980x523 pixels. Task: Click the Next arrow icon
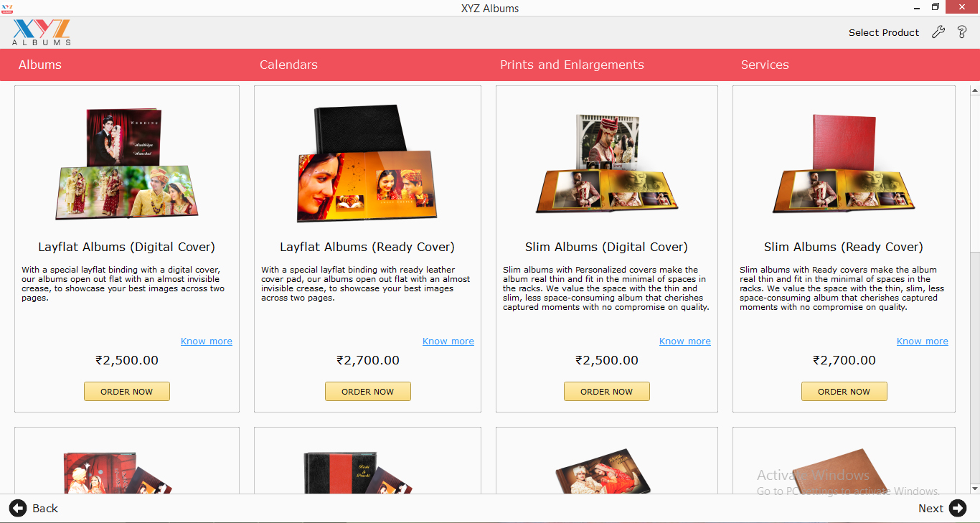click(958, 508)
